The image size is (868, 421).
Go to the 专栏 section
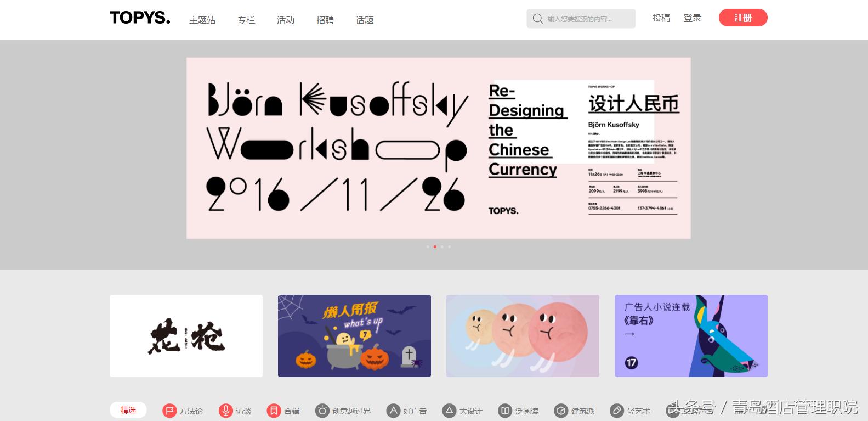246,20
